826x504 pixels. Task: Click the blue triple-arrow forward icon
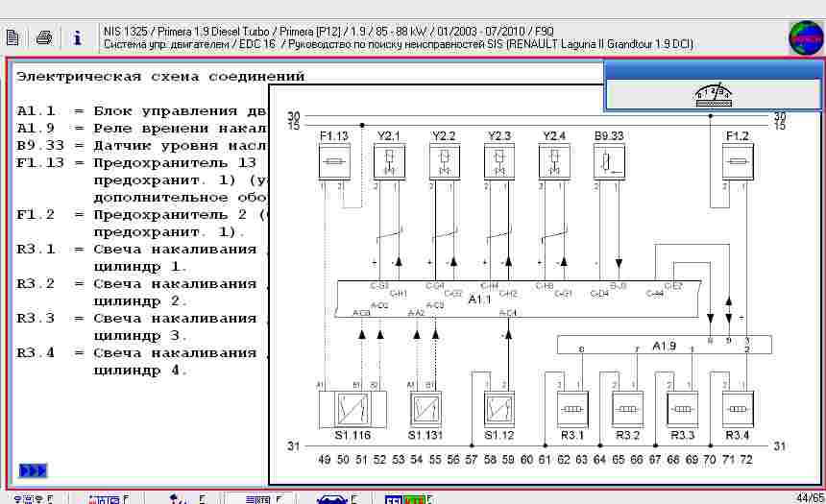(x=33, y=470)
